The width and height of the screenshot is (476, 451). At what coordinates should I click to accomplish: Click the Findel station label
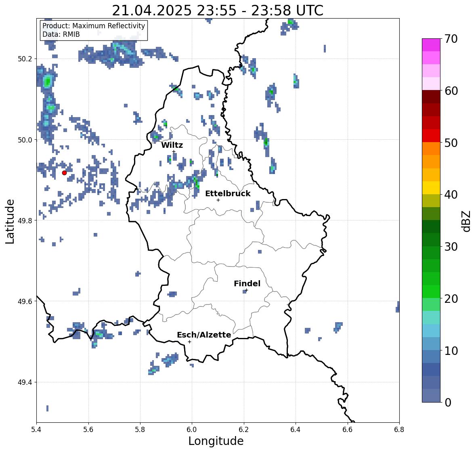tap(247, 283)
